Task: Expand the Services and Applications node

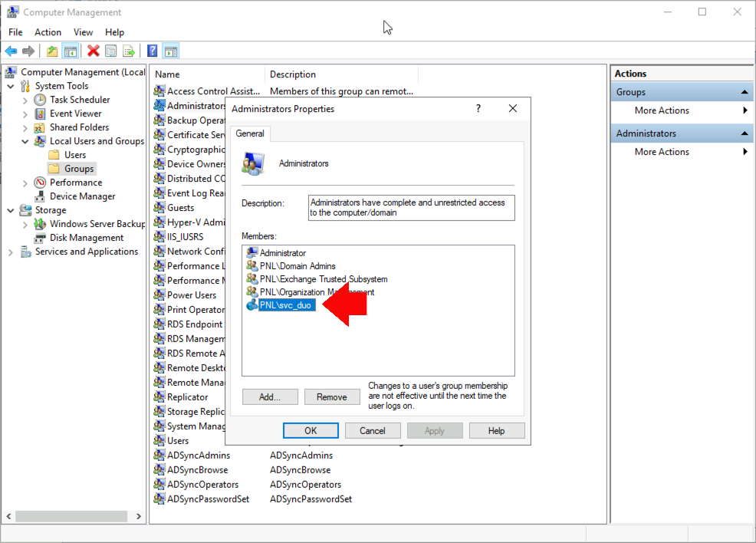Action: (x=11, y=252)
